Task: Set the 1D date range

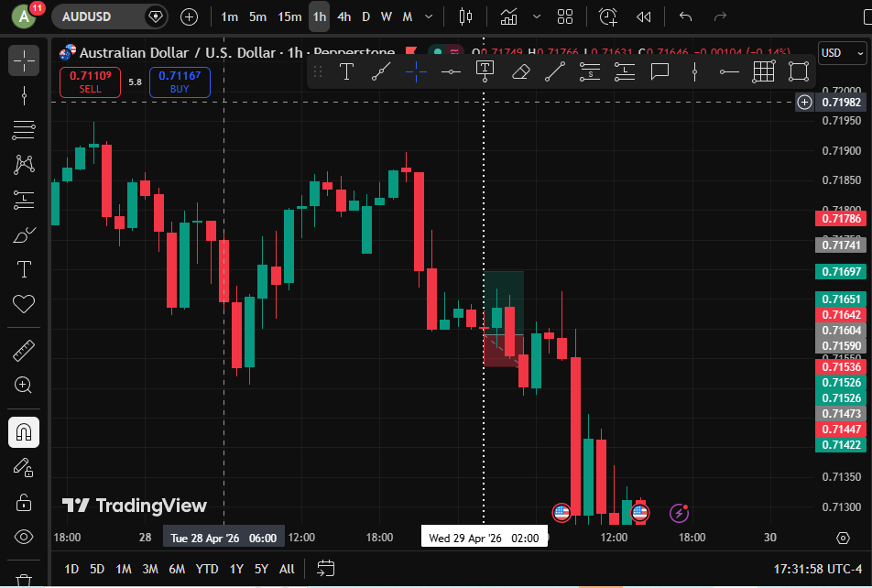Action: (x=71, y=569)
